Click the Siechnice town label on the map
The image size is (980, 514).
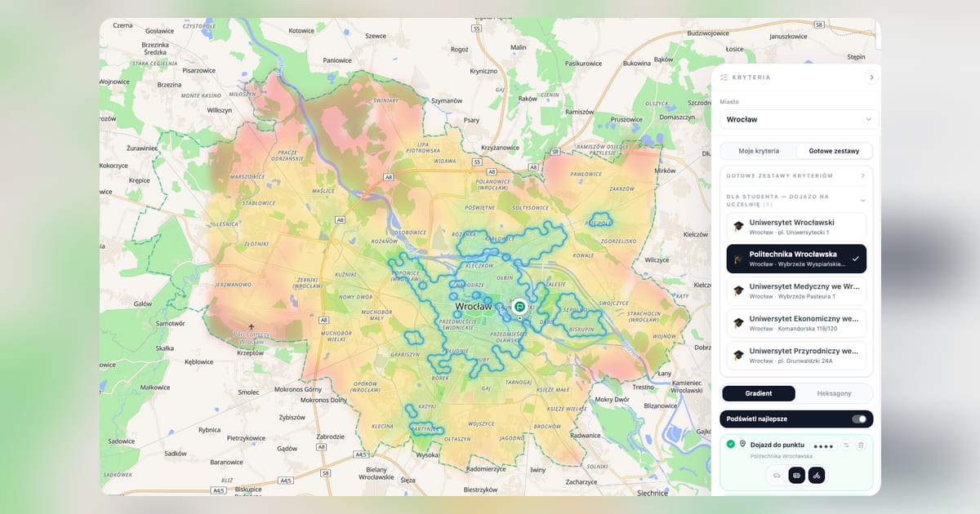tap(653, 493)
